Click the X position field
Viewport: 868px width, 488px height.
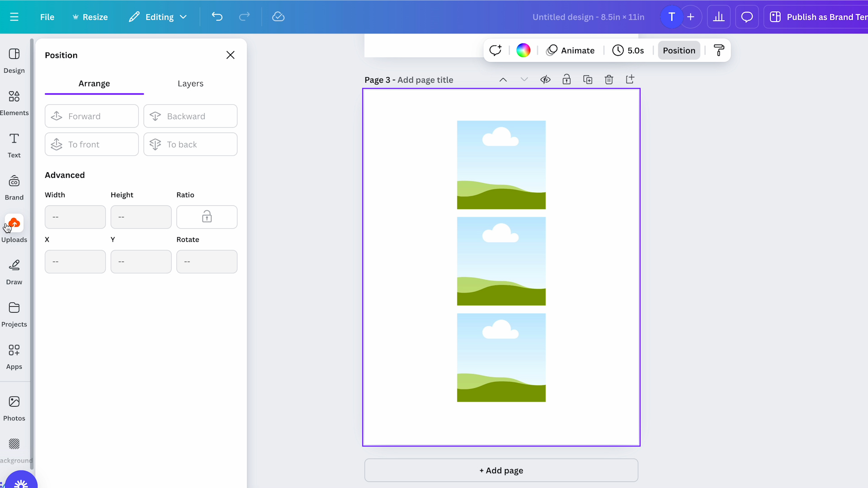point(75,262)
